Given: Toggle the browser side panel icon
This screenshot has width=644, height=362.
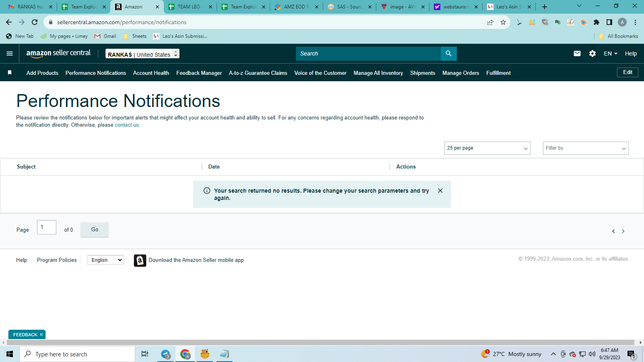Looking at the screenshot, I should (609, 22).
